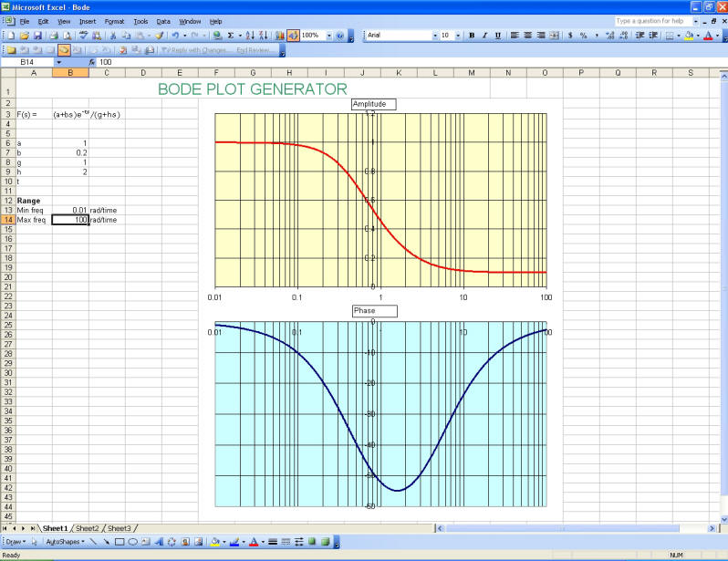The height and width of the screenshot is (561, 728).
Task: Select the Arrow drawing tool
Action: (107, 542)
